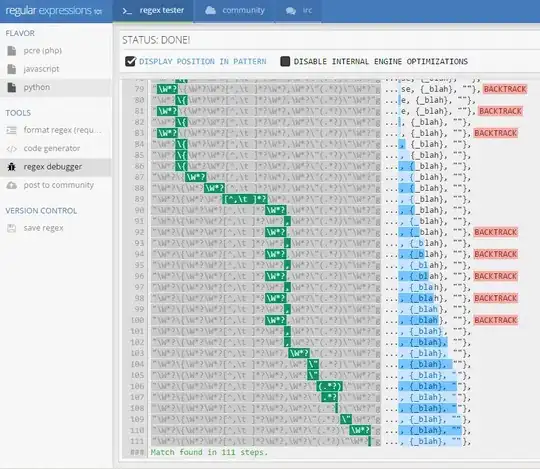Click step number 106 in debugger

coord(137,386)
